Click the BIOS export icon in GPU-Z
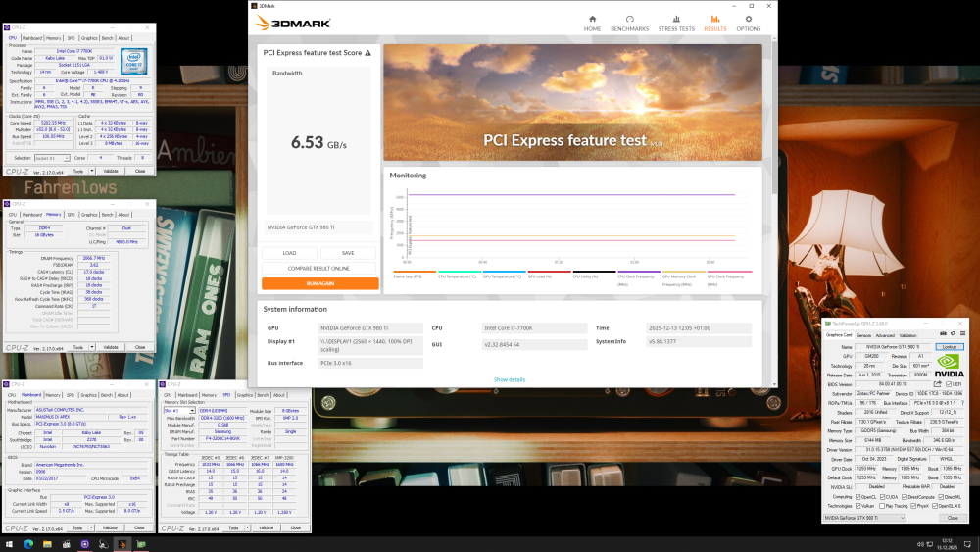Image resolution: width=980 pixels, height=552 pixels. coord(938,383)
